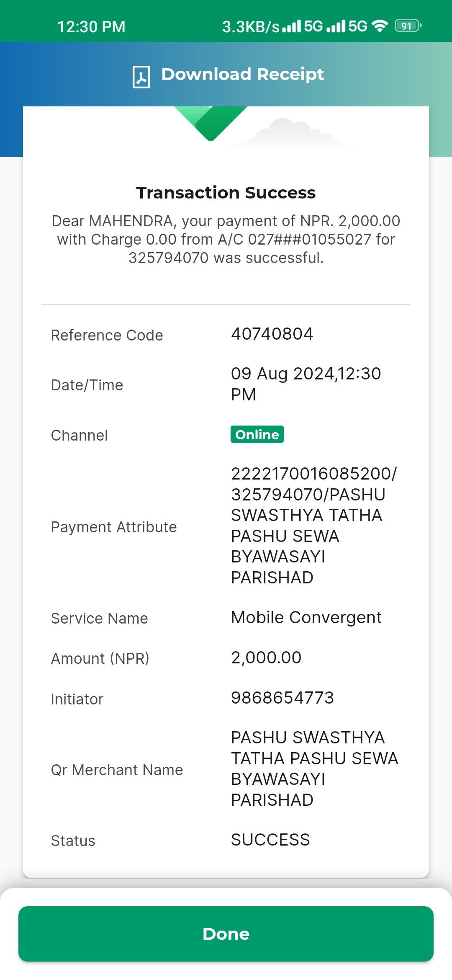Tap the first 5G signal bars
452x980 pixels.
pyautogui.click(x=292, y=26)
